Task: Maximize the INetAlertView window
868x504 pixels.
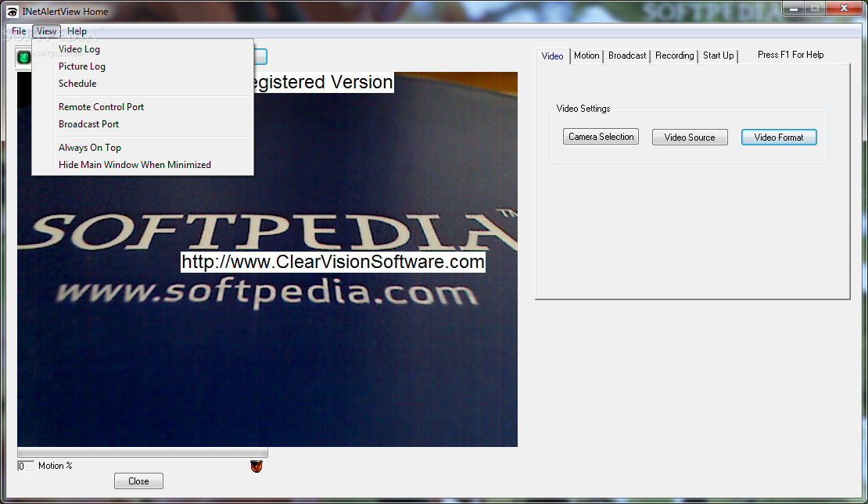Action: click(x=815, y=9)
